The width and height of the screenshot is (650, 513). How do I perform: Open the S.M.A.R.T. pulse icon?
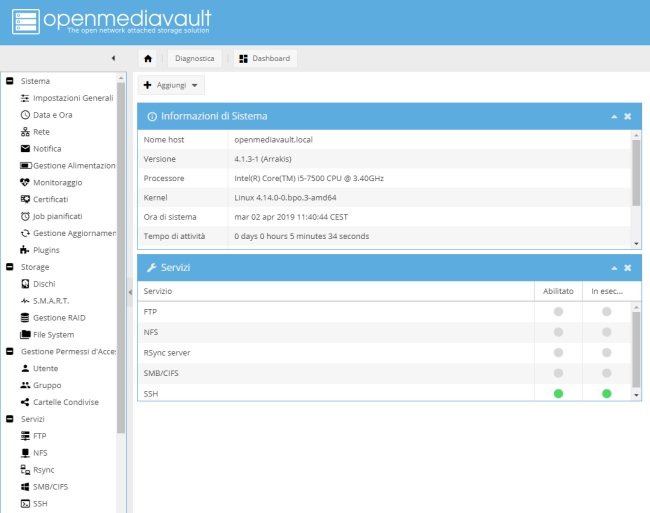(25, 301)
